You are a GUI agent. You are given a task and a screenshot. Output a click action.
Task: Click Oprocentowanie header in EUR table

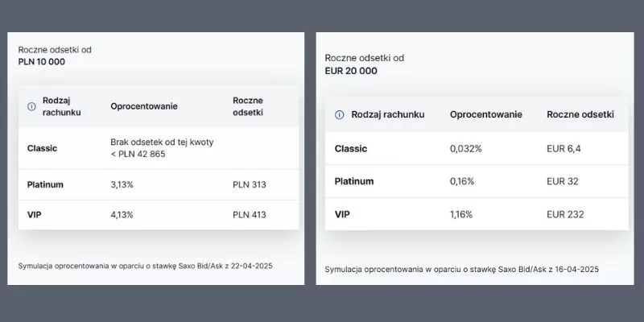pos(486,114)
